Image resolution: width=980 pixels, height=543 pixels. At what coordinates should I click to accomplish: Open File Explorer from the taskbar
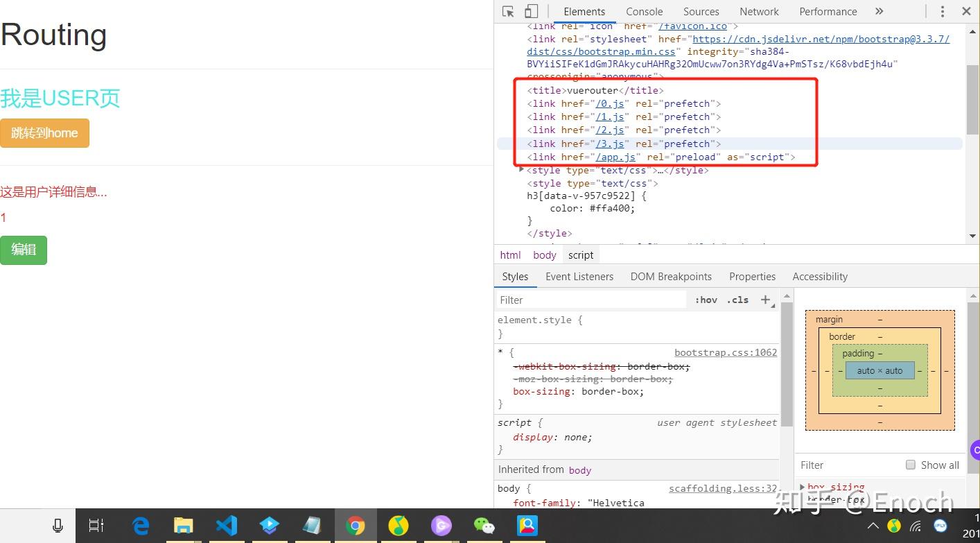(x=183, y=526)
